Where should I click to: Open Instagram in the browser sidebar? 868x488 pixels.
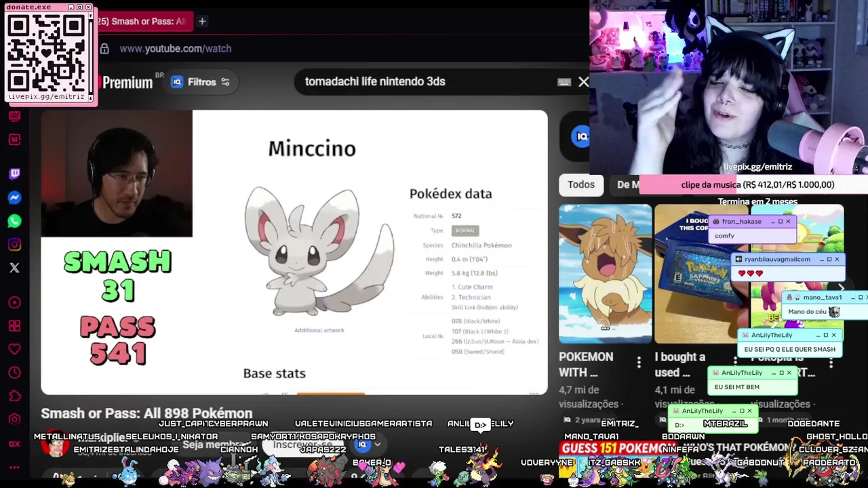point(14,245)
